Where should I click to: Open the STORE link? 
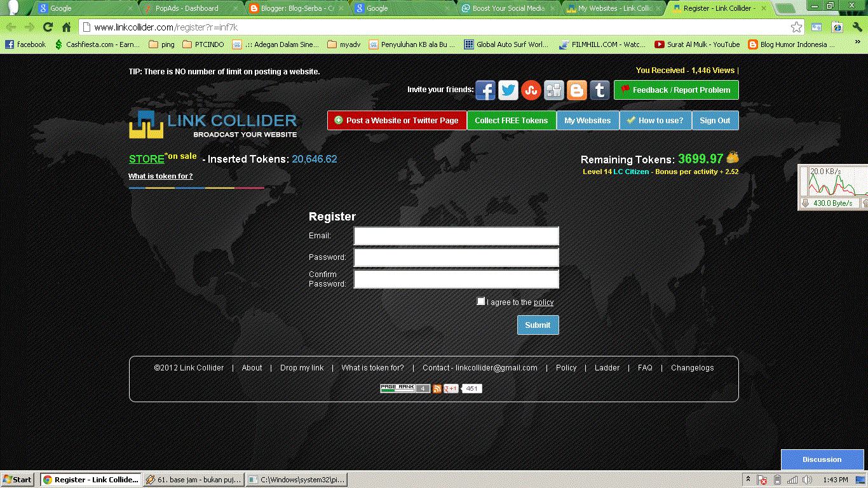tap(146, 159)
